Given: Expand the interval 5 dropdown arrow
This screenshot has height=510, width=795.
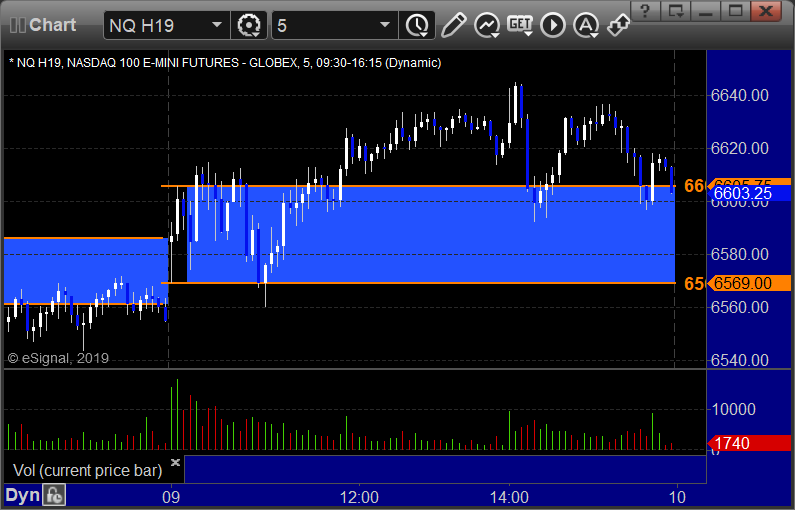Looking at the screenshot, I should 385,25.
